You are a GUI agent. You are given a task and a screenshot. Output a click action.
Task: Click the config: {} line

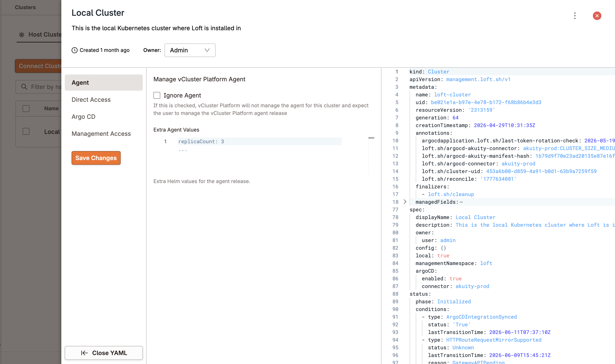point(431,248)
